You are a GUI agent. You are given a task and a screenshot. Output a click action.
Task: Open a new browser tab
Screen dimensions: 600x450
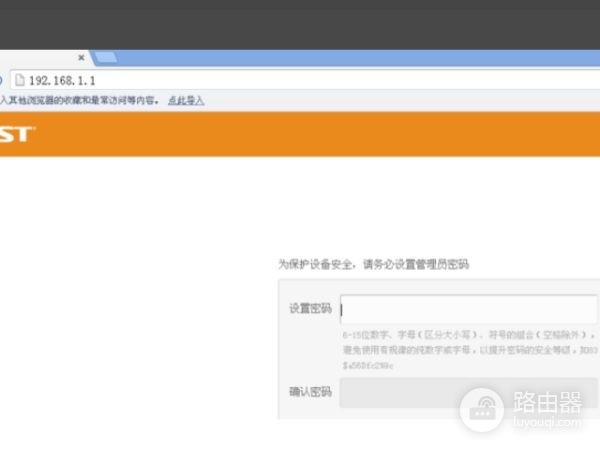click(106, 57)
